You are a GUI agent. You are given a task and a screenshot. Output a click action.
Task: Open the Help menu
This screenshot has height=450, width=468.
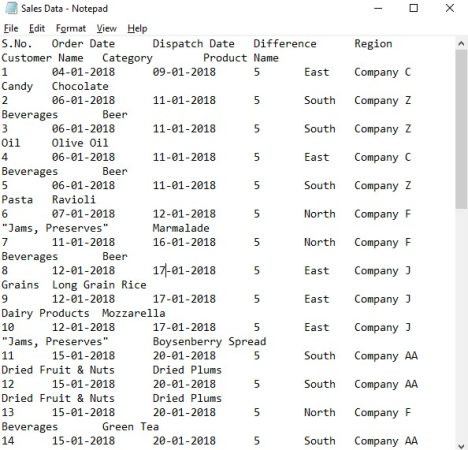click(x=137, y=28)
